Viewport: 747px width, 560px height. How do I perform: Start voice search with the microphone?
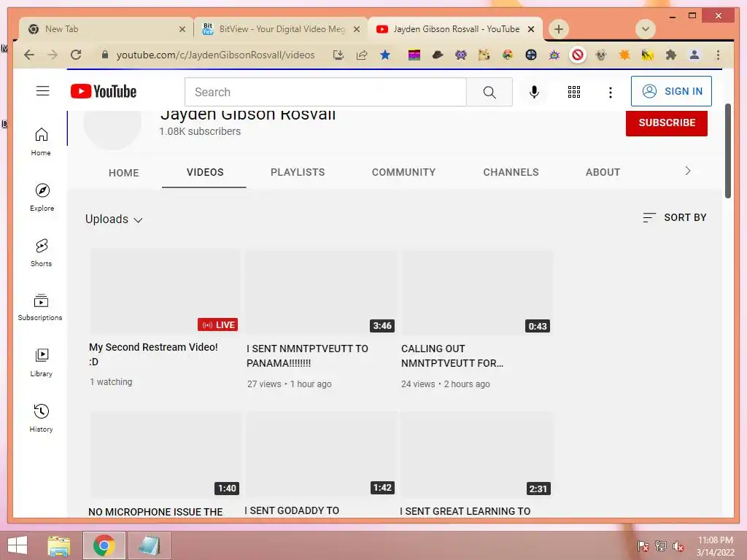(534, 92)
